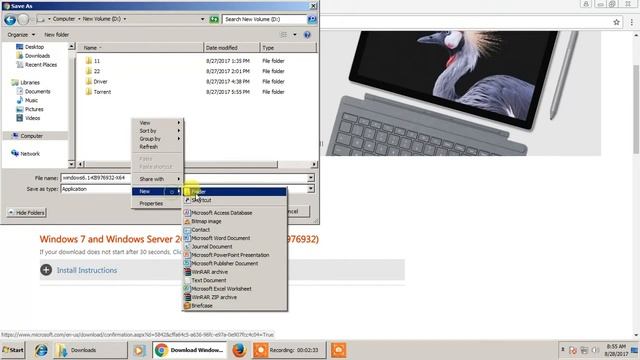The image size is (640, 360).
Task: Select Properties in context menu
Action: [x=157, y=203]
